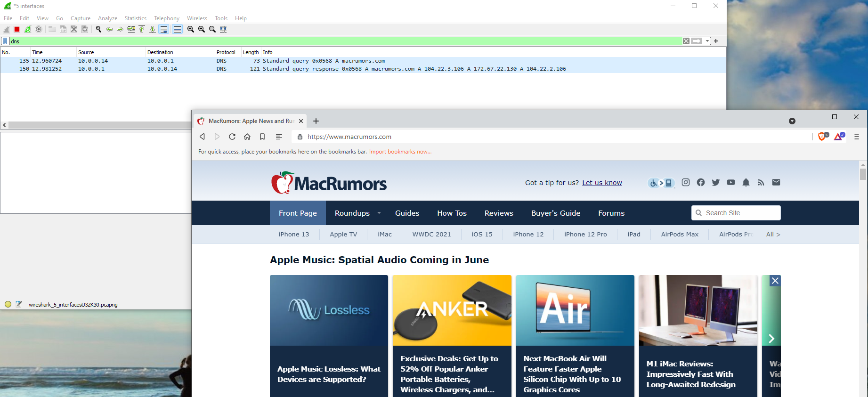Clear the dns display filter
This screenshot has width=868, height=397.
pos(686,41)
